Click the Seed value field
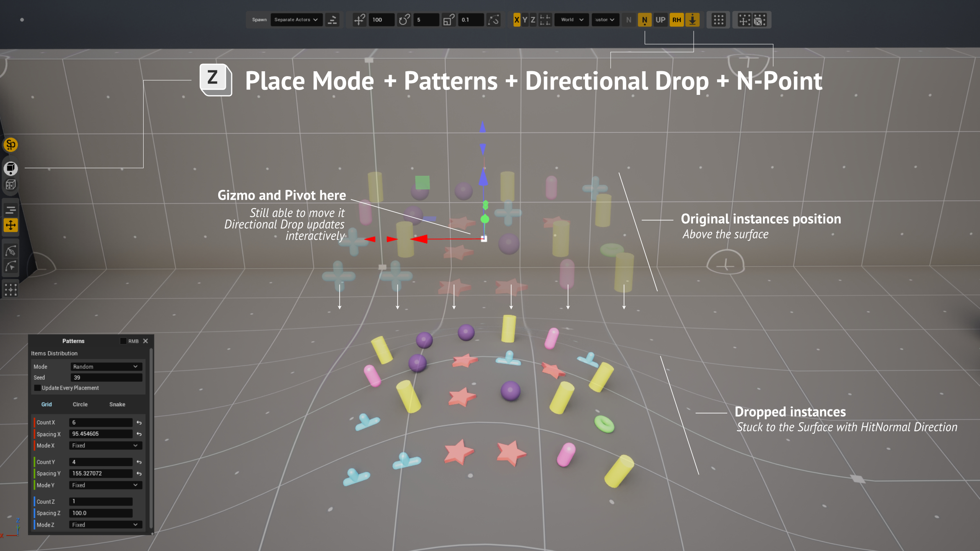Image resolution: width=980 pixels, height=551 pixels. tap(106, 377)
